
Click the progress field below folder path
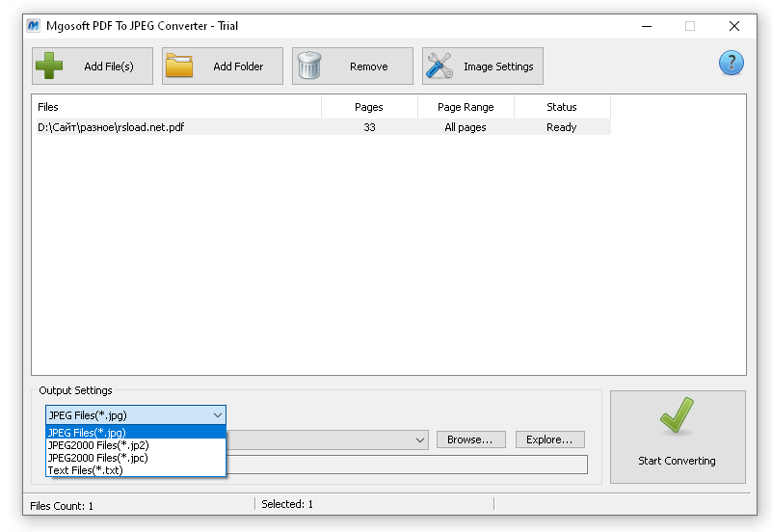click(407, 465)
